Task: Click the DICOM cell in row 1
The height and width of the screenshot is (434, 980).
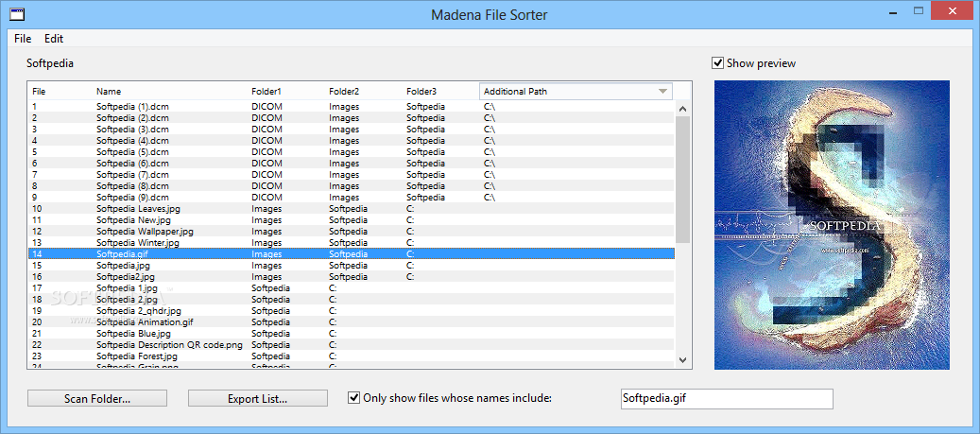Action: tap(266, 106)
